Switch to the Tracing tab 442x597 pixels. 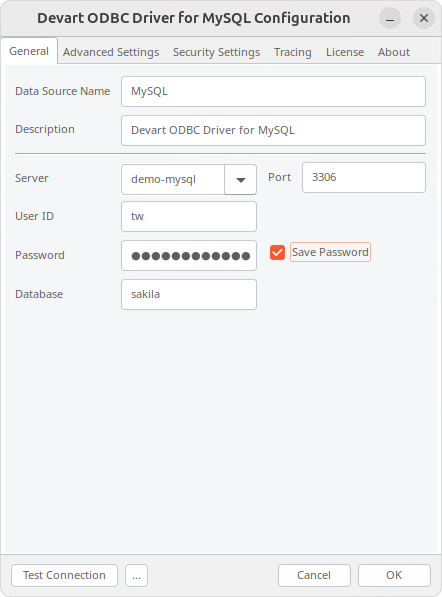point(293,52)
